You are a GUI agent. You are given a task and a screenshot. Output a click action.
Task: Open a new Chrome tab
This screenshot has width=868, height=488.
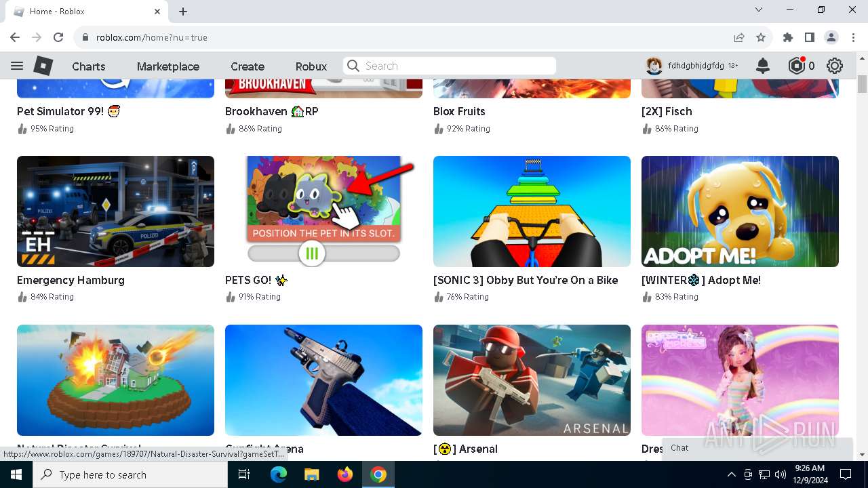point(183,12)
